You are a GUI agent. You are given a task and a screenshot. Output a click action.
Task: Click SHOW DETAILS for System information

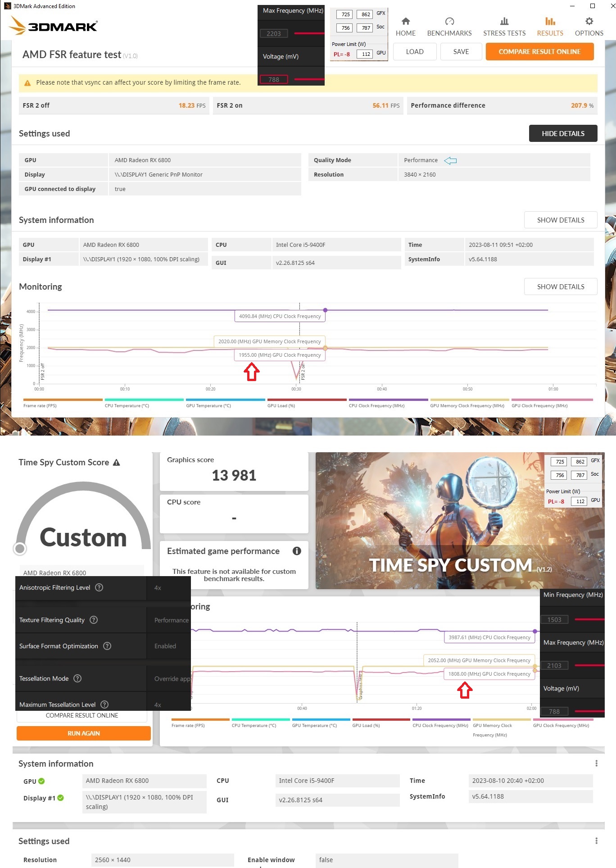pyautogui.click(x=561, y=220)
